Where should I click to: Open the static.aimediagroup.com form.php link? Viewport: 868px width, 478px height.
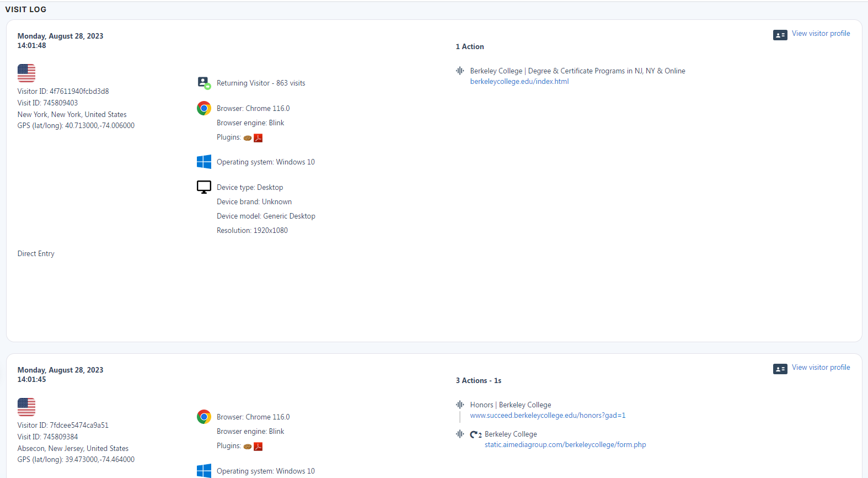[565, 445]
